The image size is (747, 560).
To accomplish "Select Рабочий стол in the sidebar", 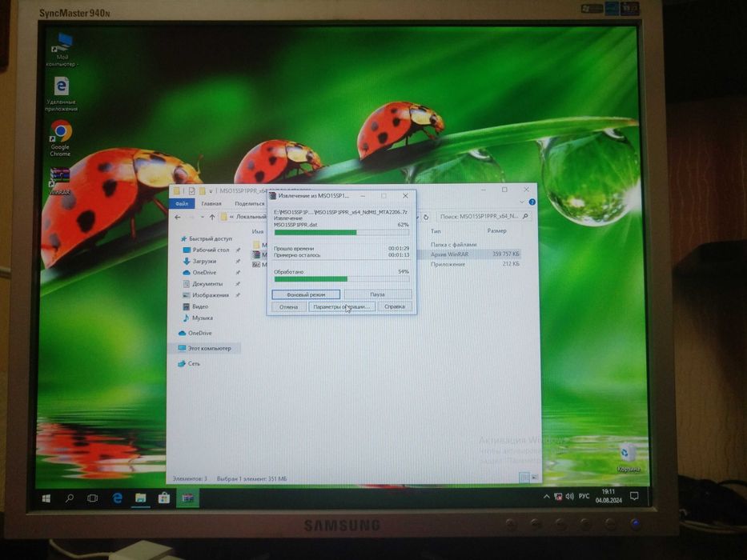I will click(x=207, y=250).
